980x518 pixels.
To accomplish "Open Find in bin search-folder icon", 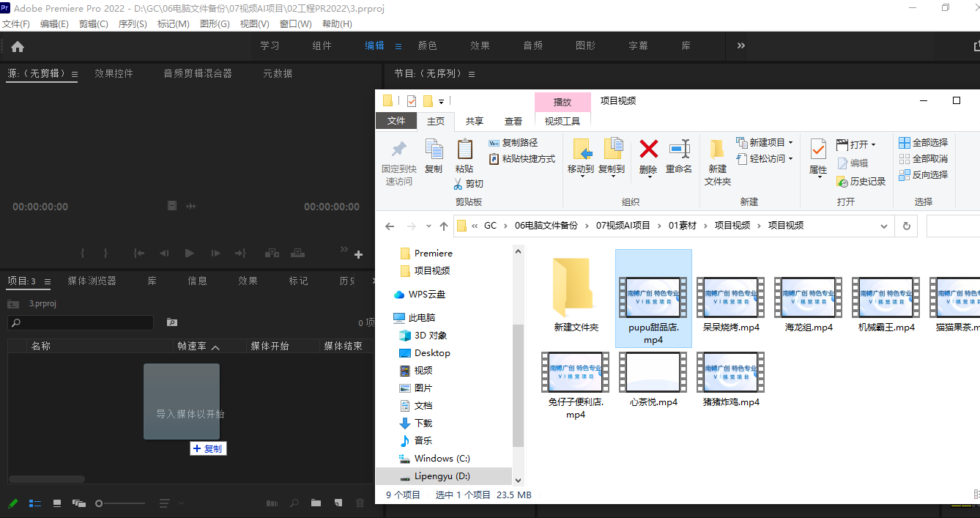I will pyautogui.click(x=172, y=322).
